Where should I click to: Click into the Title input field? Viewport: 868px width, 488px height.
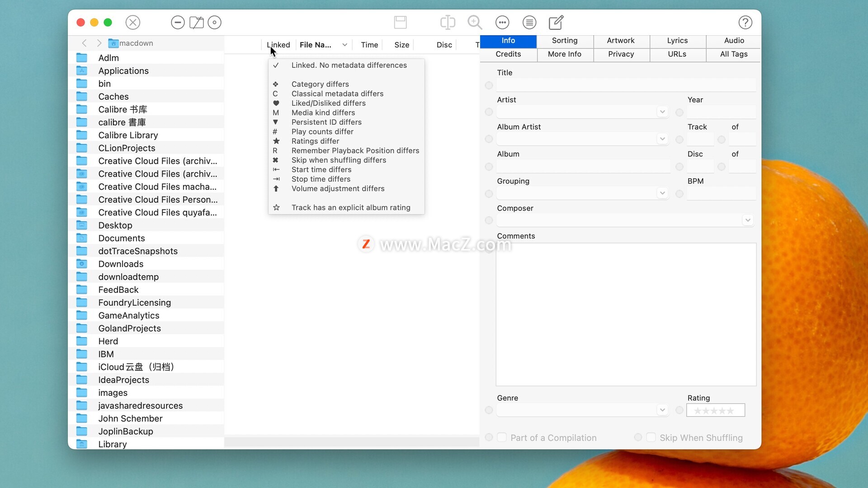626,85
